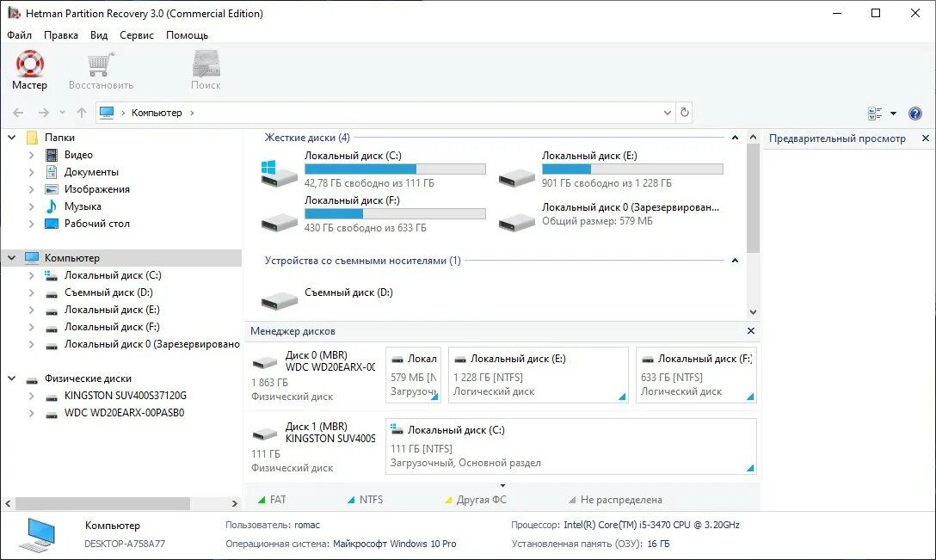Image resolution: width=936 pixels, height=560 pixels.
Task: Select Видео in folder tree
Action: (78, 155)
